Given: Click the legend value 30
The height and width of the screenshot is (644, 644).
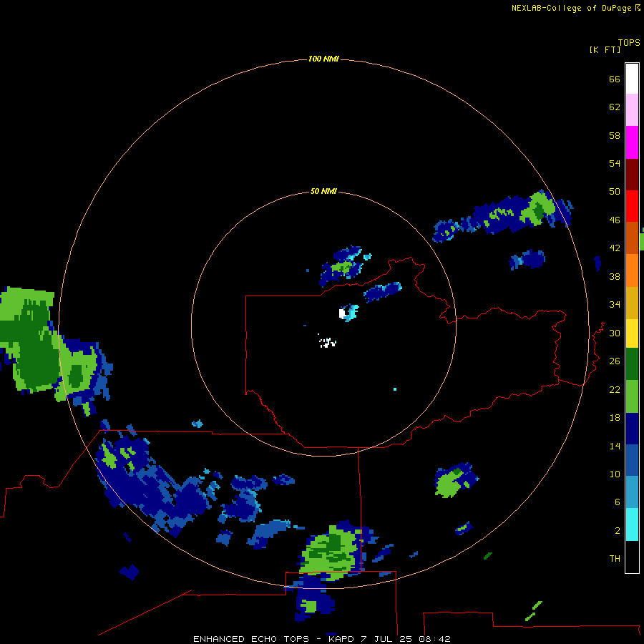Looking at the screenshot, I should pos(615,333).
